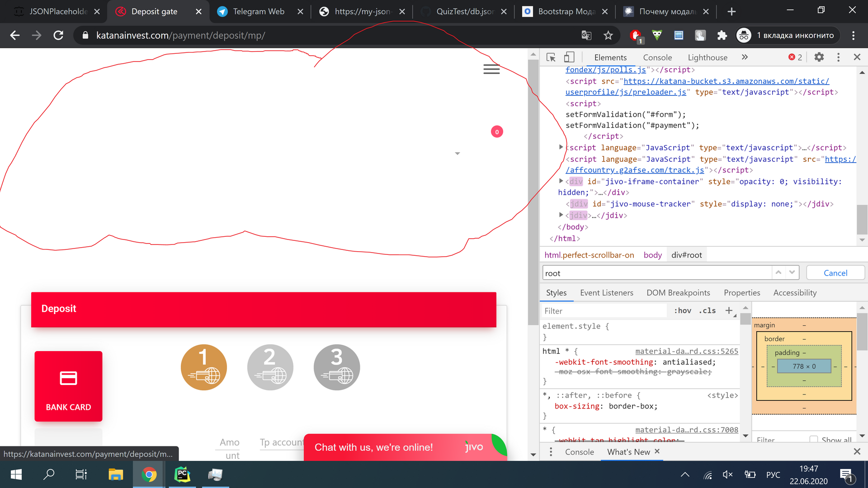Image resolution: width=868 pixels, height=488 pixels.
Task: Switch to the Console tab in DevTools
Action: pos(657,57)
